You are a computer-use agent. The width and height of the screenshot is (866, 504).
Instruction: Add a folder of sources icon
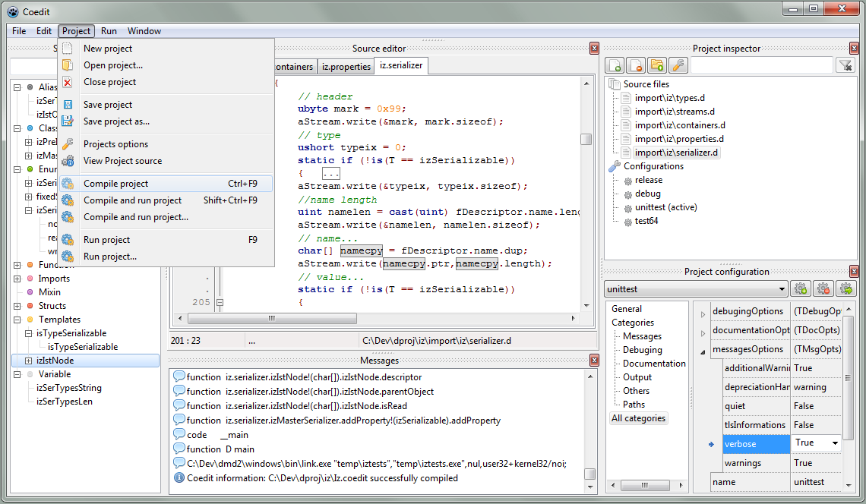[657, 65]
